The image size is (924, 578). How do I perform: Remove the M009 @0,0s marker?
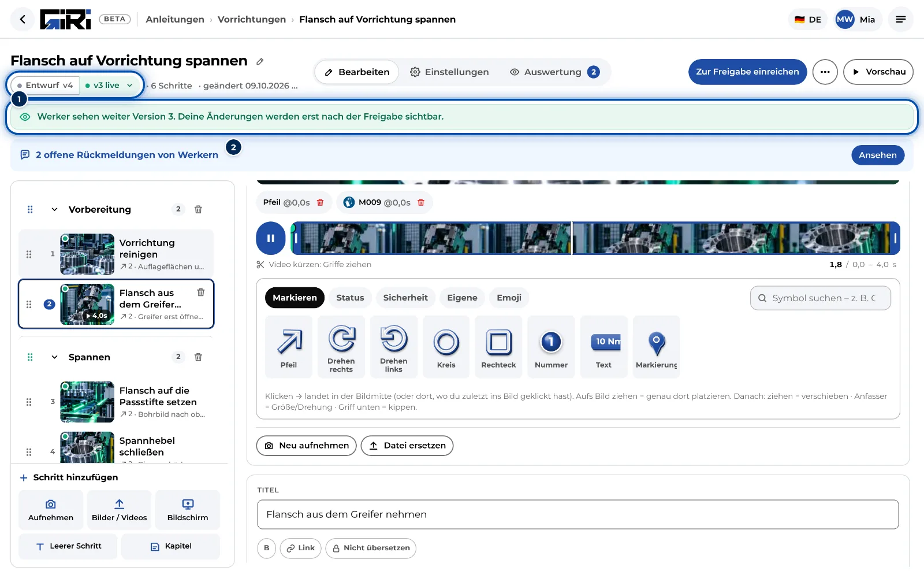click(421, 202)
